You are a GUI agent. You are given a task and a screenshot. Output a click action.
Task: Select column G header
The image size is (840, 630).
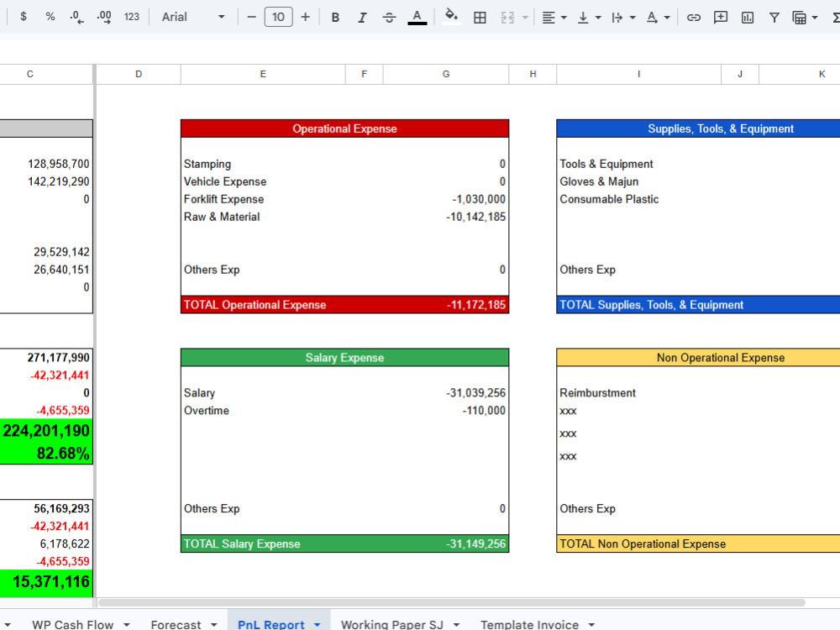tap(446, 74)
